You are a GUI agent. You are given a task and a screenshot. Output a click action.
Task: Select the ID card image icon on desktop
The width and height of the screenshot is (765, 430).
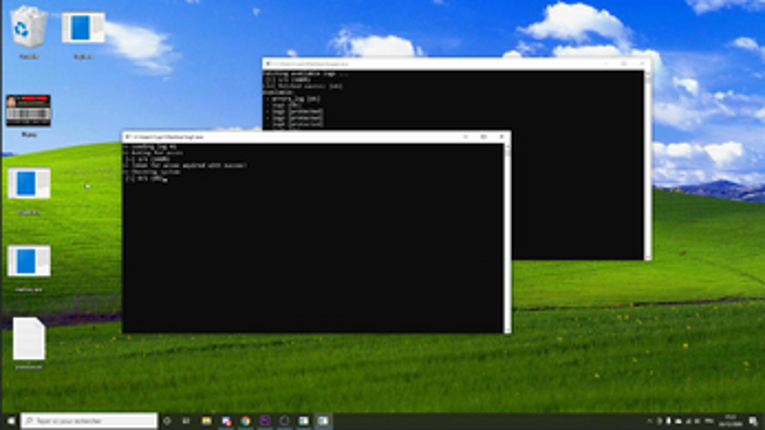click(28, 115)
